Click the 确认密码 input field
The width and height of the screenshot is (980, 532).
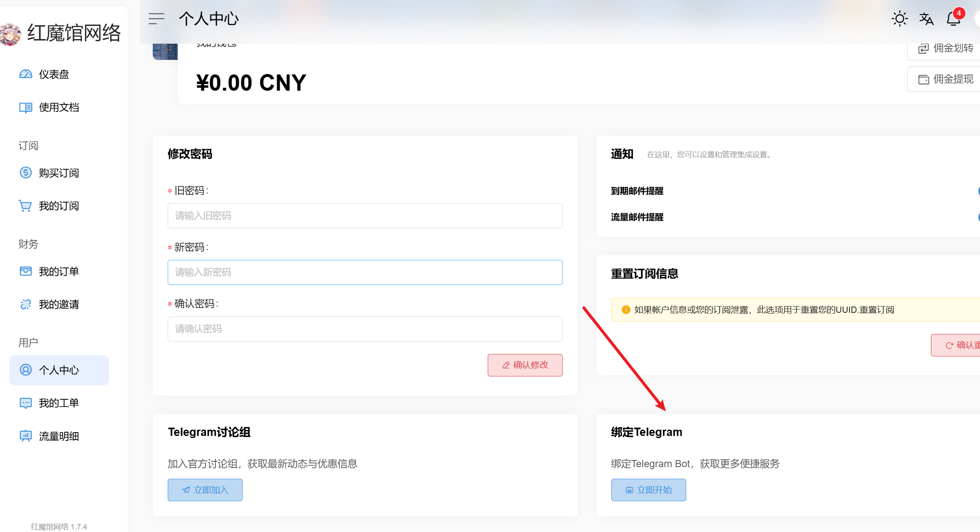tap(365, 329)
